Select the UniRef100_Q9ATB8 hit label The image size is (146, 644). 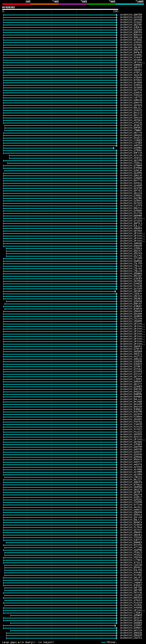[131, 15]
